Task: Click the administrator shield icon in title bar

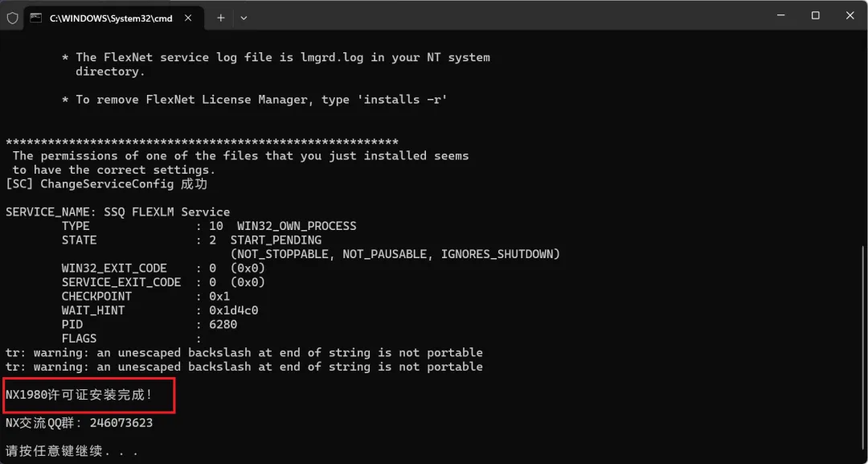Action: (x=11, y=17)
